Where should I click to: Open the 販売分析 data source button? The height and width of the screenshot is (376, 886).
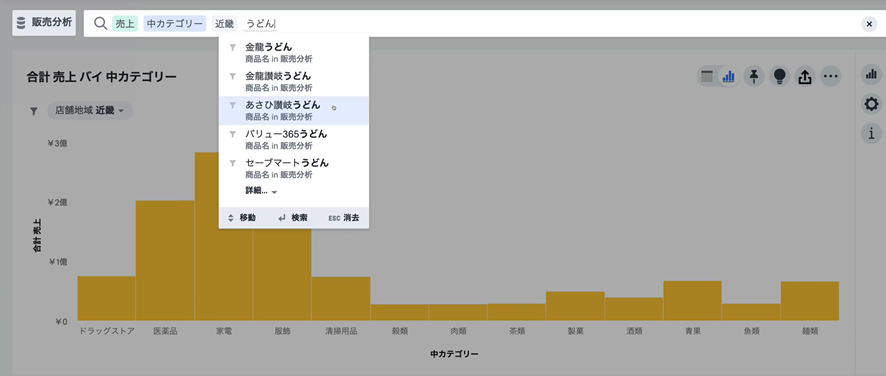click(44, 23)
